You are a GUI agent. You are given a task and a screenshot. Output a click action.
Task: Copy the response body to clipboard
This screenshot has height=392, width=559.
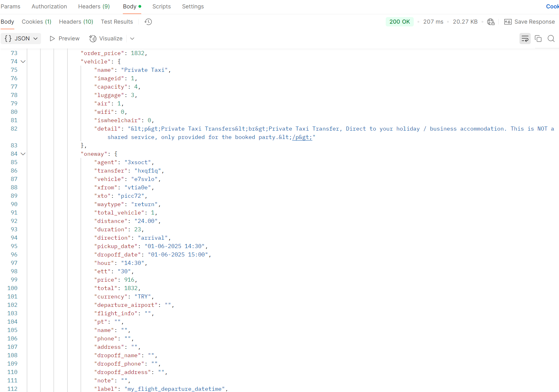(x=538, y=39)
